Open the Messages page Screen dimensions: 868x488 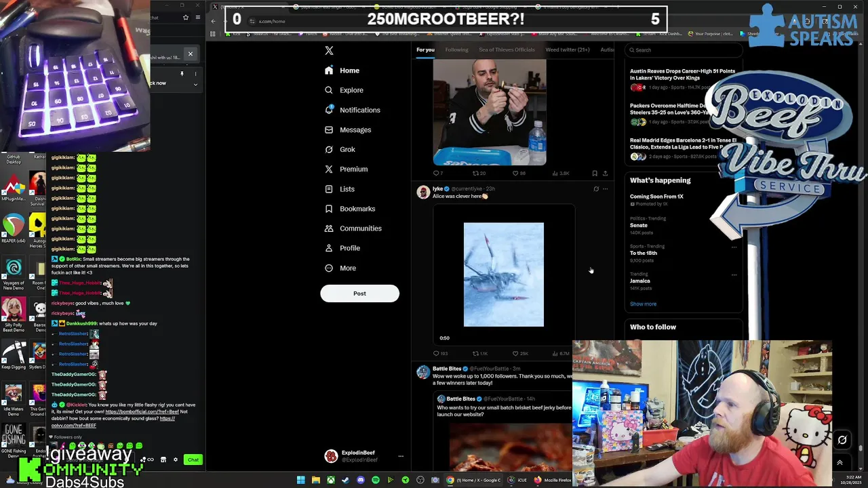[347, 129]
